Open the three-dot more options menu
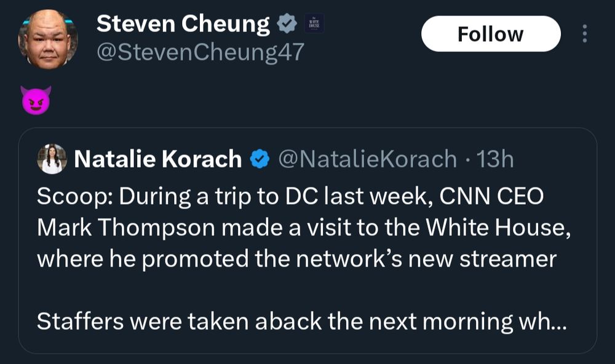Screen dimensions: 615x364 [584, 34]
